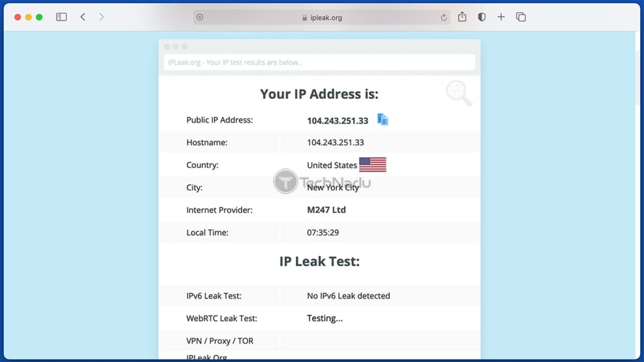Image resolution: width=644 pixels, height=362 pixels.
Task: Click the 'City:' label
Action: 194,187
